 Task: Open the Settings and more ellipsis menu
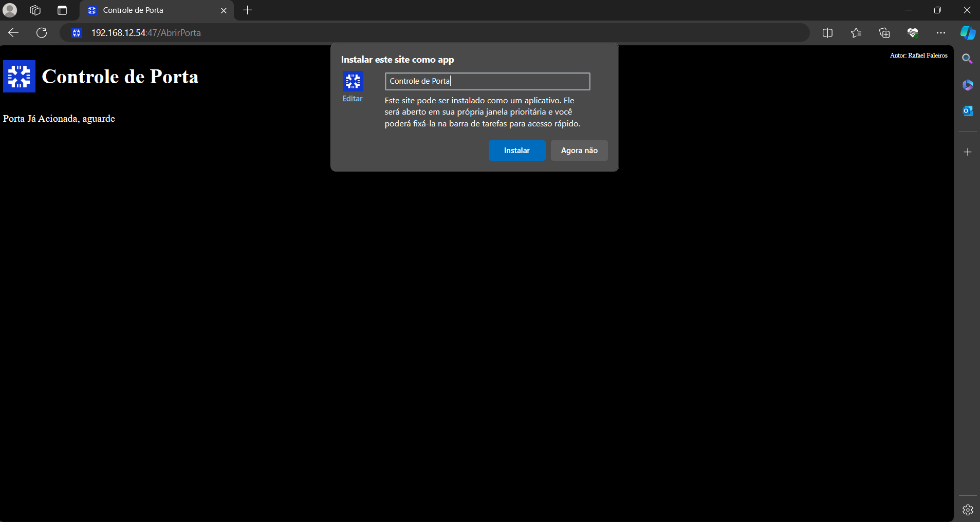click(940, 33)
